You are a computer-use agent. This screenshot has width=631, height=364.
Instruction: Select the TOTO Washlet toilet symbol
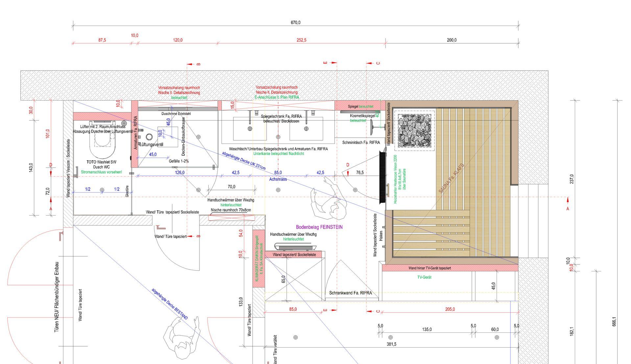pyautogui.click(x=103, y=145)
